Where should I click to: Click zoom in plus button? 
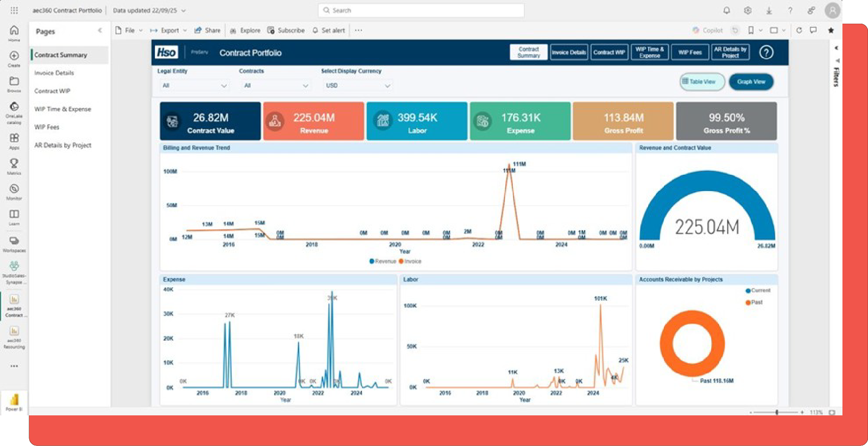(802, 412)
